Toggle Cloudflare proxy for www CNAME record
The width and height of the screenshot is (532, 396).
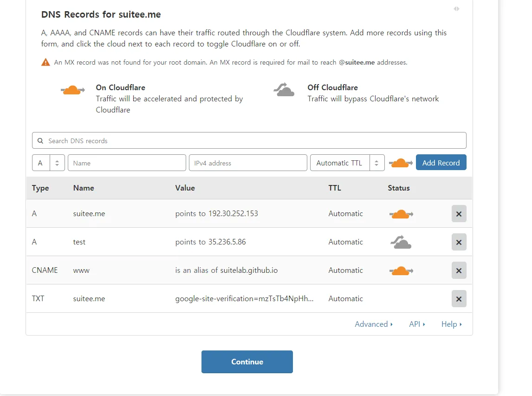coord(401,271)
